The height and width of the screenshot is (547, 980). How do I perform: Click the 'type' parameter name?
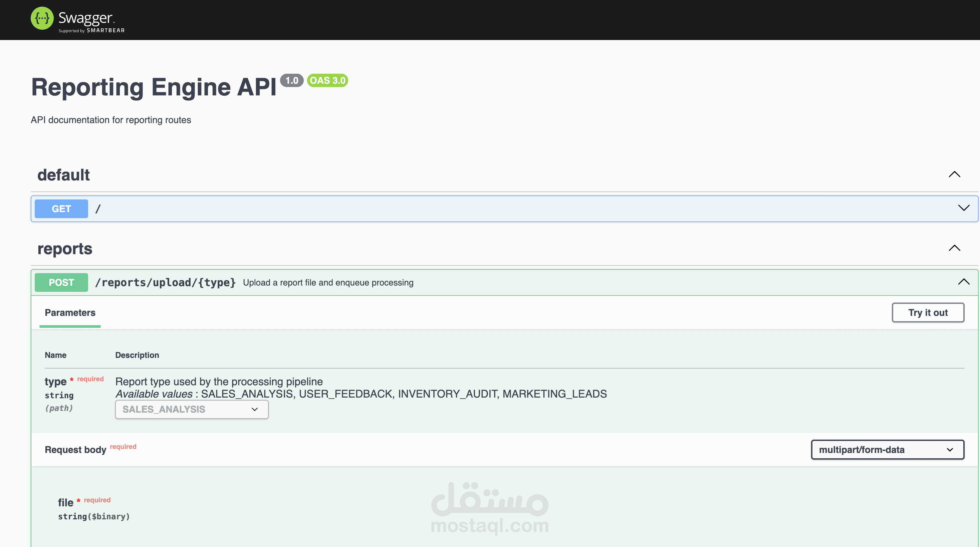click(x=55, y=381)
